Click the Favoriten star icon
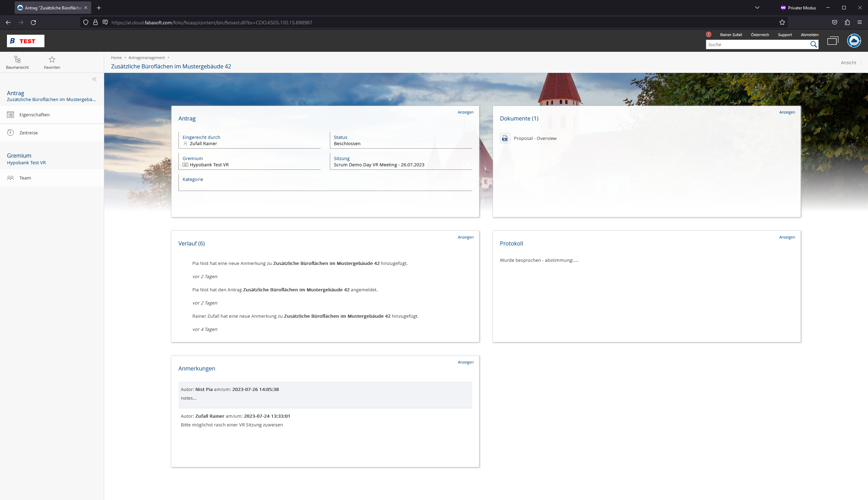The width and height of the screenshot is (868, 500). (x=52, y=59)
